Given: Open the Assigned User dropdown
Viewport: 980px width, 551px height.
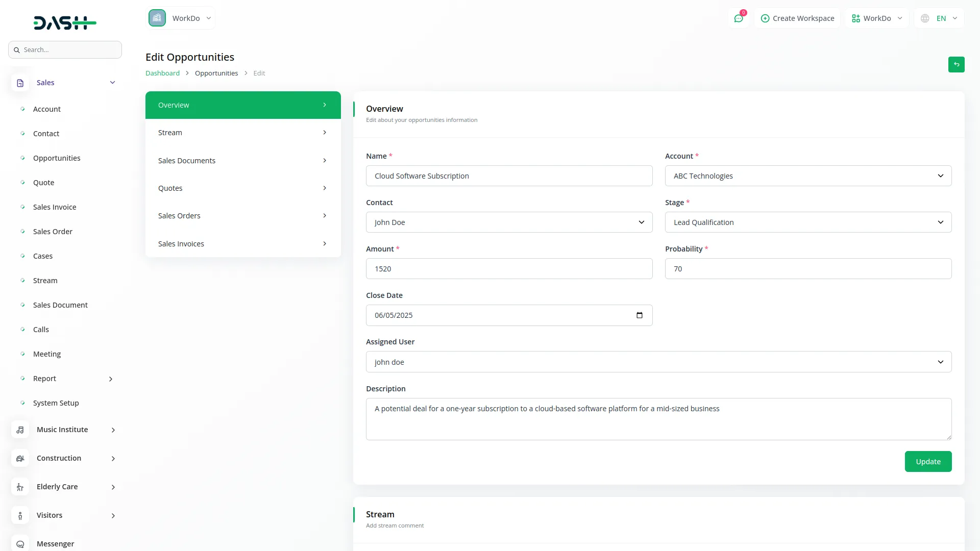Looking at the screenshot, I should click(658, 362).
